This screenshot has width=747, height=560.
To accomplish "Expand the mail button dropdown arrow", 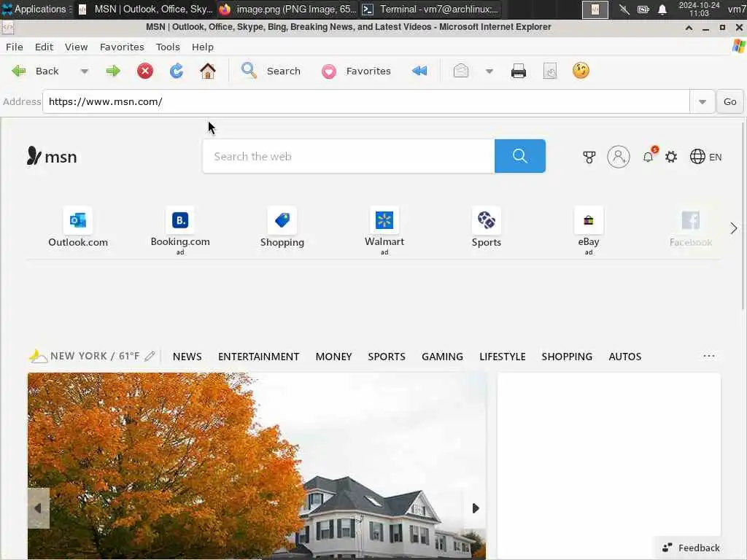I will click(x=489, y=71).
